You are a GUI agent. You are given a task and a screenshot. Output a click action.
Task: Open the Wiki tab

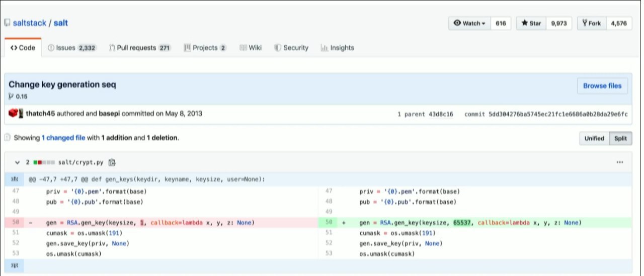250,48
